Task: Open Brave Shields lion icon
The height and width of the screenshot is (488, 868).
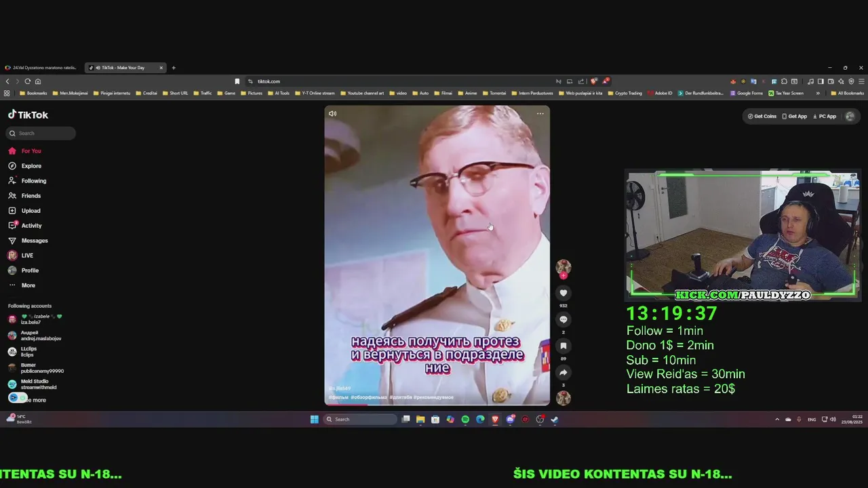Action: pos(594,81)
